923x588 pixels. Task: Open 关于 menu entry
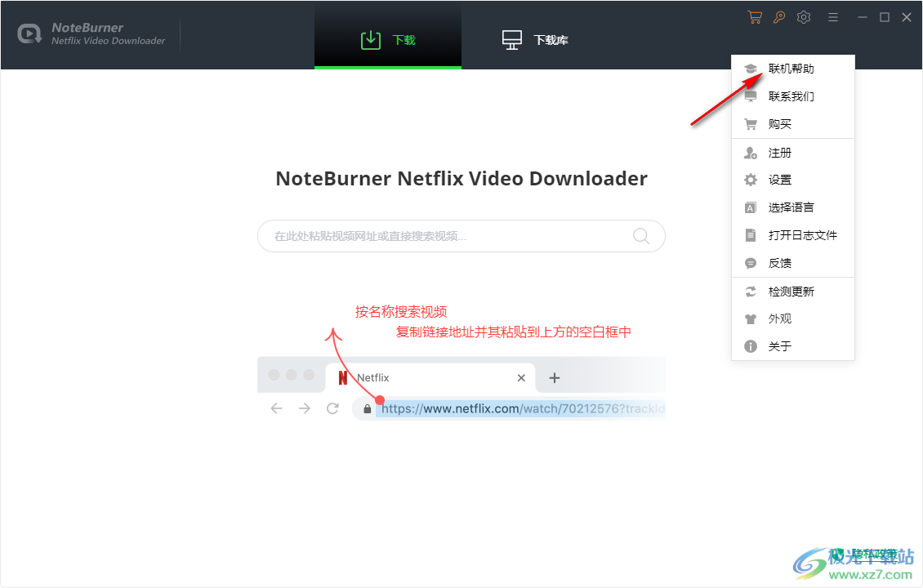point(793,347)
